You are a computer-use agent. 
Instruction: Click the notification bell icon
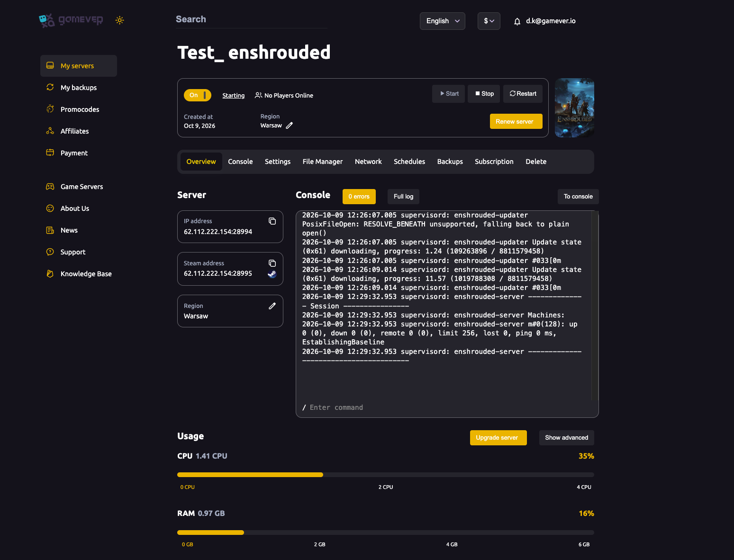517,21
